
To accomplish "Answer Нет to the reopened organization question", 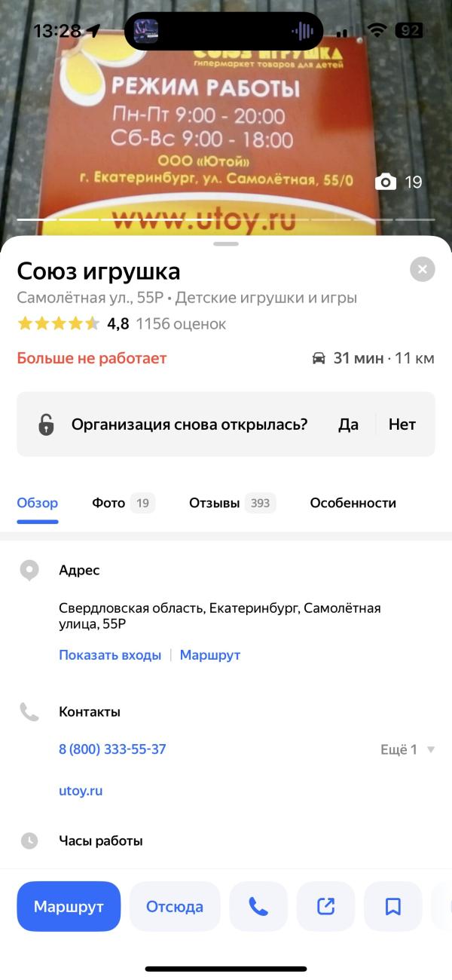I will pyautogui.click(x=402, y=424).
